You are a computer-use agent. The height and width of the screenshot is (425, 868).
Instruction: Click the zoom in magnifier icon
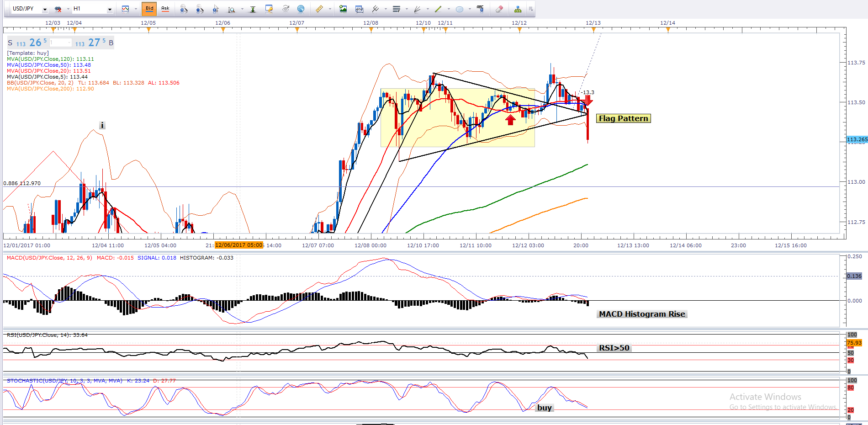pyautogui.click(x=183, y=9)
